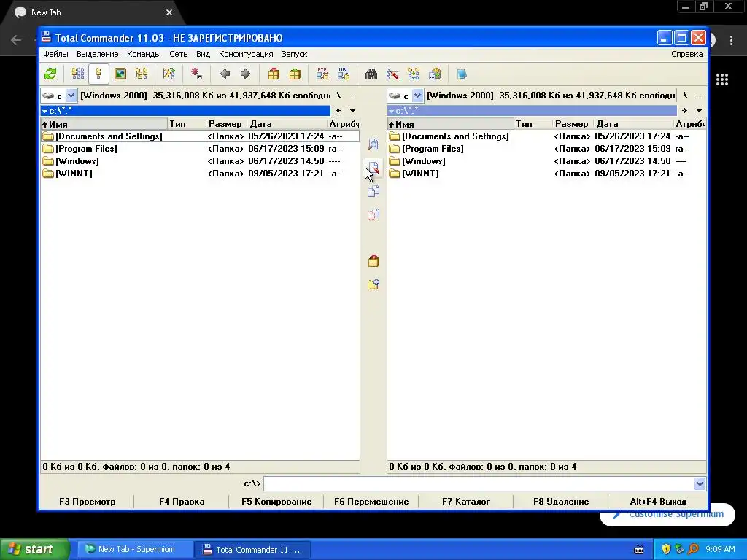
Task: Enable thumbnail view toolbar icon
Action: [x=120, y=74]
